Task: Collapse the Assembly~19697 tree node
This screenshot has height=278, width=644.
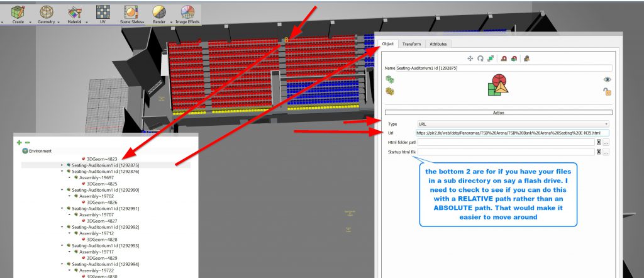Action: [x=69, y=177]
